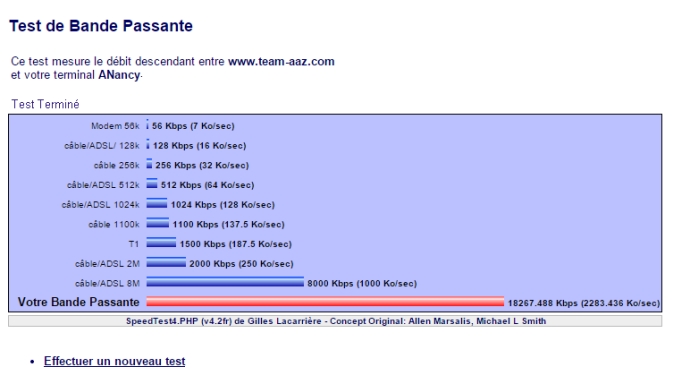
Task: Click the câble 1100k bar
Action: click(x=158, y=223)
